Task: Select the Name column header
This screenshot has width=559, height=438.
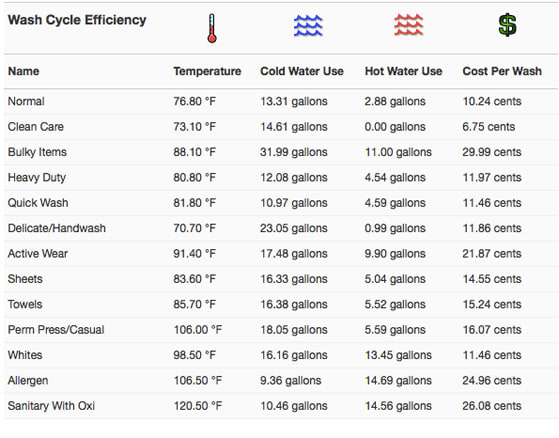Action: [x=24, y=71]
